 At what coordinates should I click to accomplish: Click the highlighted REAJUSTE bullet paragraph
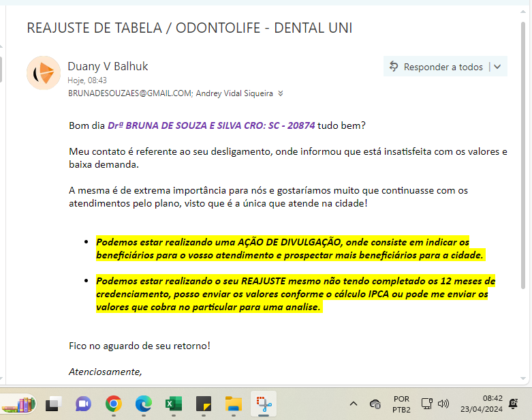pyautogui.click(x=296, y=294)
